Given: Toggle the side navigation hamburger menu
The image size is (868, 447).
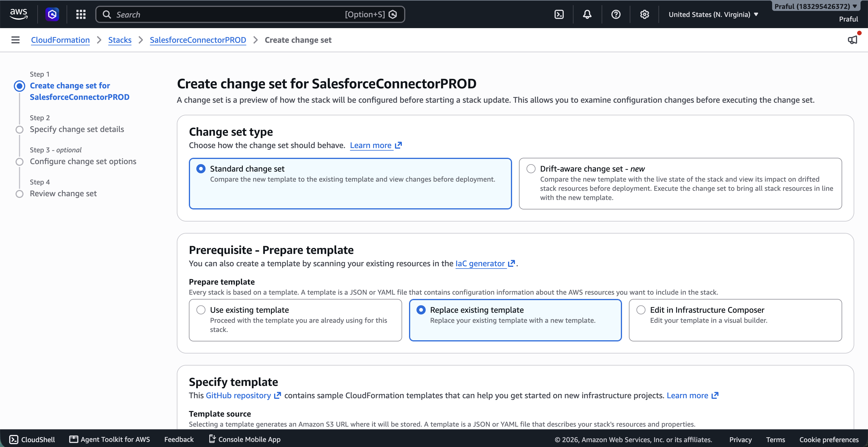Looking at the screenshot, I should [15, 40].
